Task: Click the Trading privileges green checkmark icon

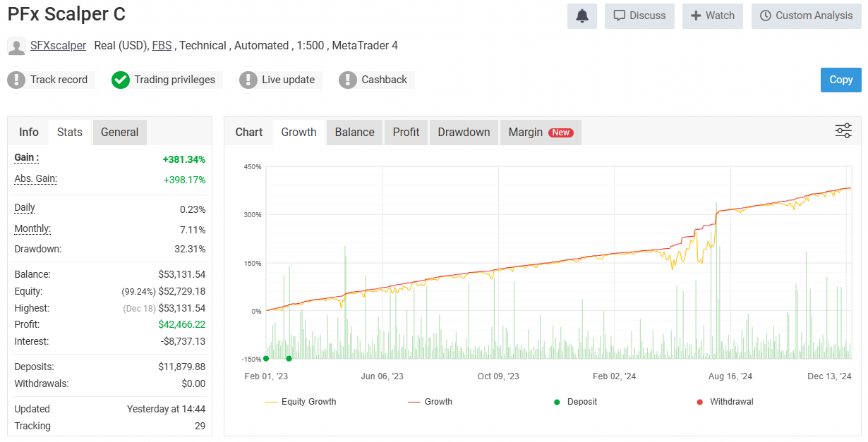Action: (x=121, y=80)
